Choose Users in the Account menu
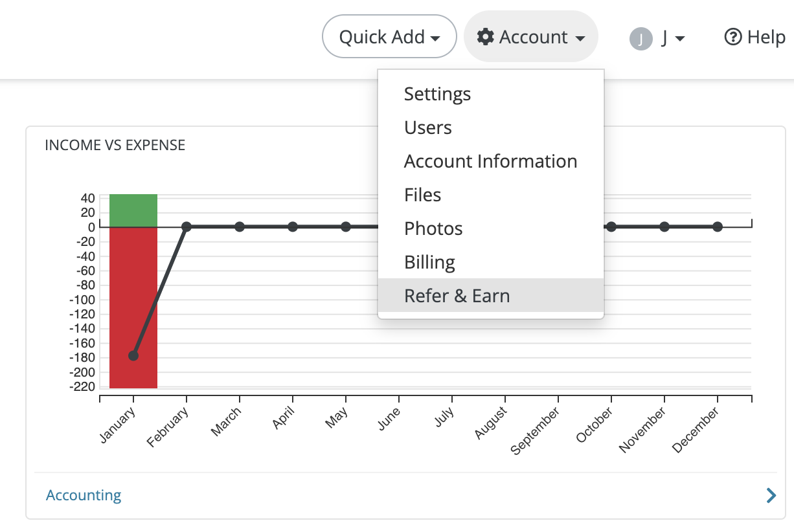794x532 pixels. click(x=427, y=127)
